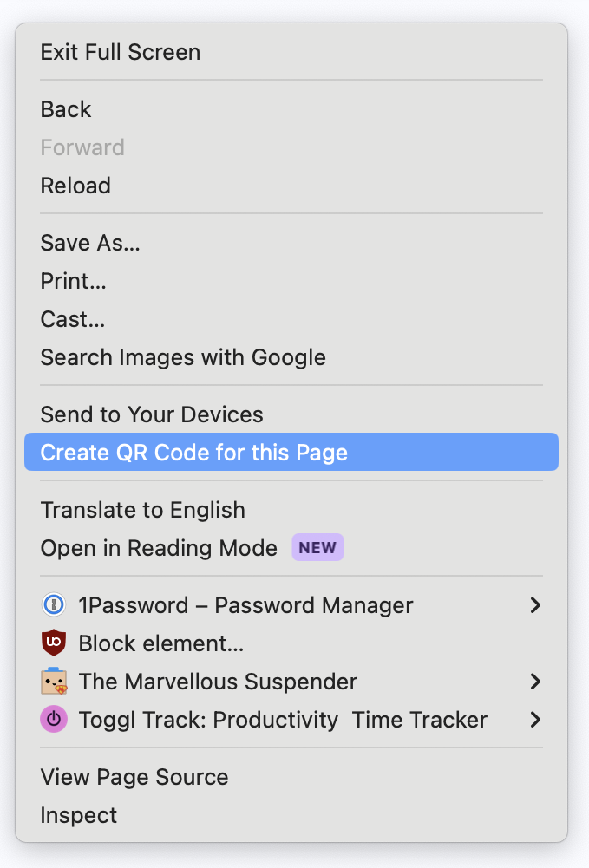Screen dimensions: 589x868
Task: Search Images with Google
Action: [182, 357]
